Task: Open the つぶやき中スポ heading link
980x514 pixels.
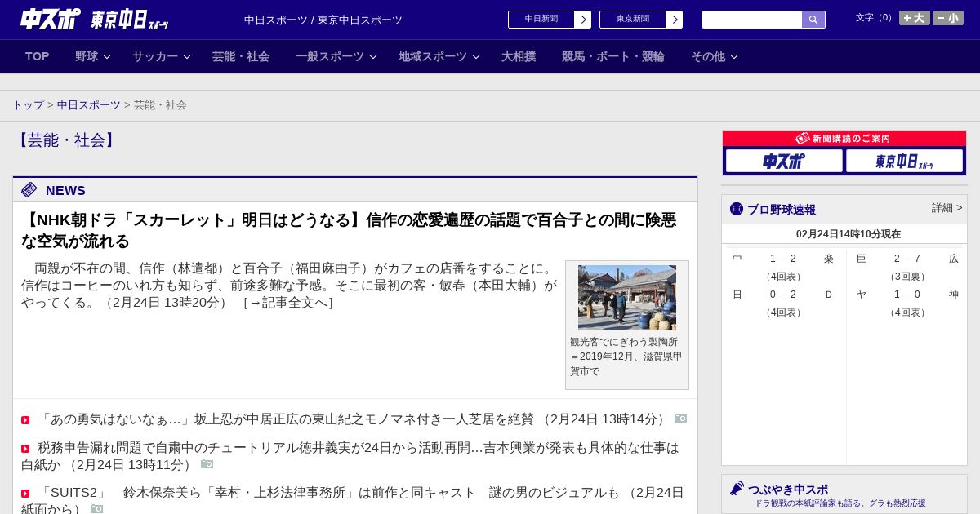Action: [x=788, y=490]
